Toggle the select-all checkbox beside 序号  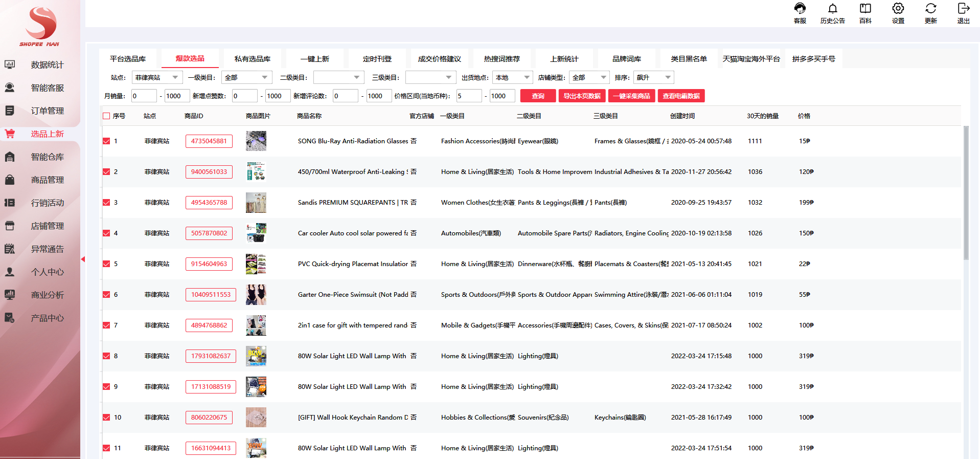click(106, 116)
